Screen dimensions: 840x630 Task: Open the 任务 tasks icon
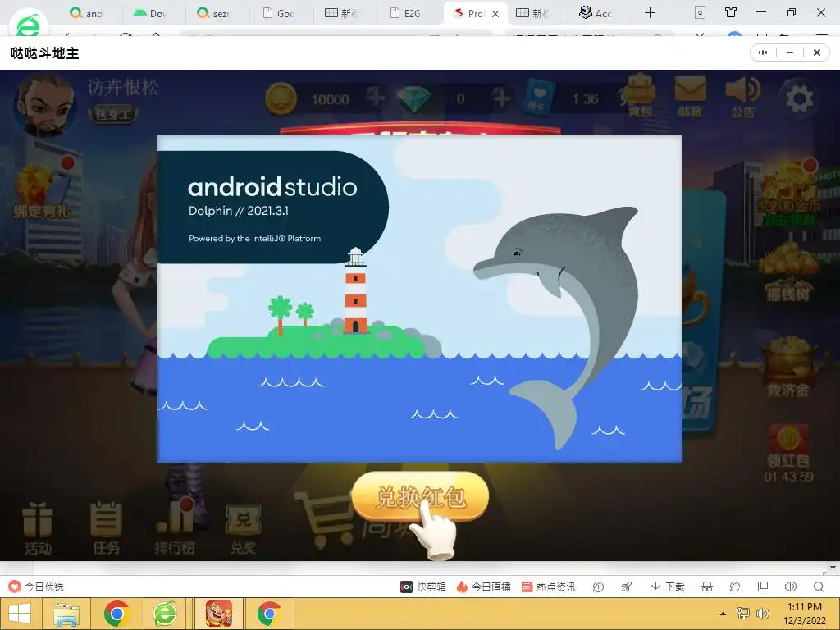[x=106, y=527]
